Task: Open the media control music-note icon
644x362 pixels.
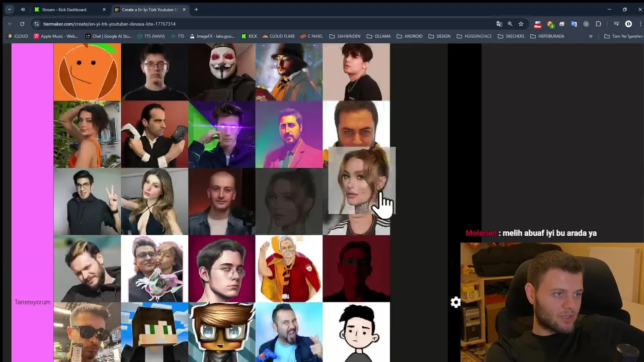Action: pos(616,24)
